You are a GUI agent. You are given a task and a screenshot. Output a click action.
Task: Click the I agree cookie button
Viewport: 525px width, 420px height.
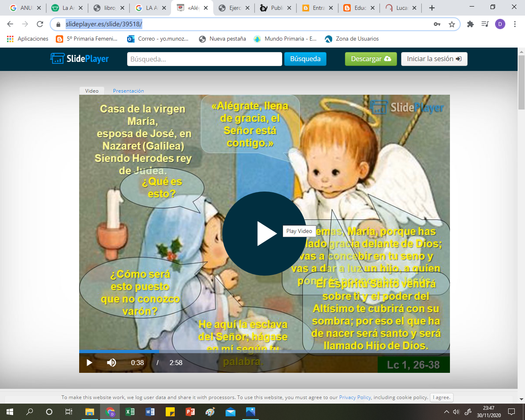pos(442,397)
